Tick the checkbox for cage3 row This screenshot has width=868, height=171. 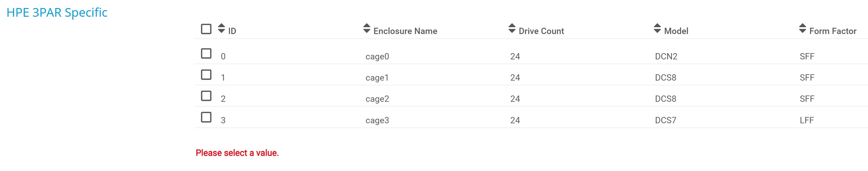(x=206, y=117)
